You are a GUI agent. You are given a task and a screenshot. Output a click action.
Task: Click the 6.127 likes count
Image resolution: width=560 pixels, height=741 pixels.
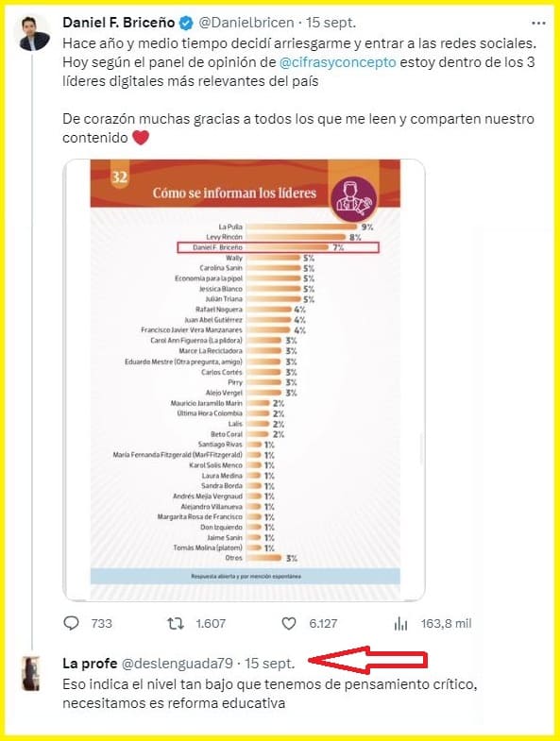323,624
